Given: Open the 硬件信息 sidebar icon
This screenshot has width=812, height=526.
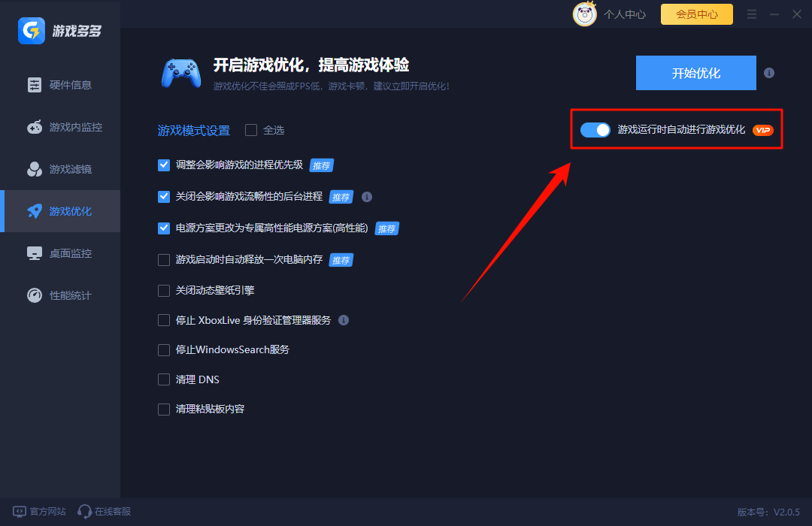Looking at the screenshot, I should click(35, 85).
